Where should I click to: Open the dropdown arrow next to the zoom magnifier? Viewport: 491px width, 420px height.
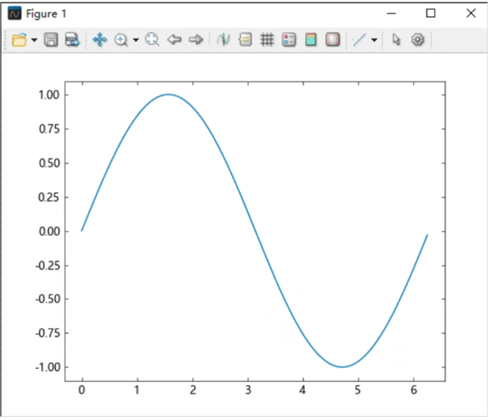(136, 40)
